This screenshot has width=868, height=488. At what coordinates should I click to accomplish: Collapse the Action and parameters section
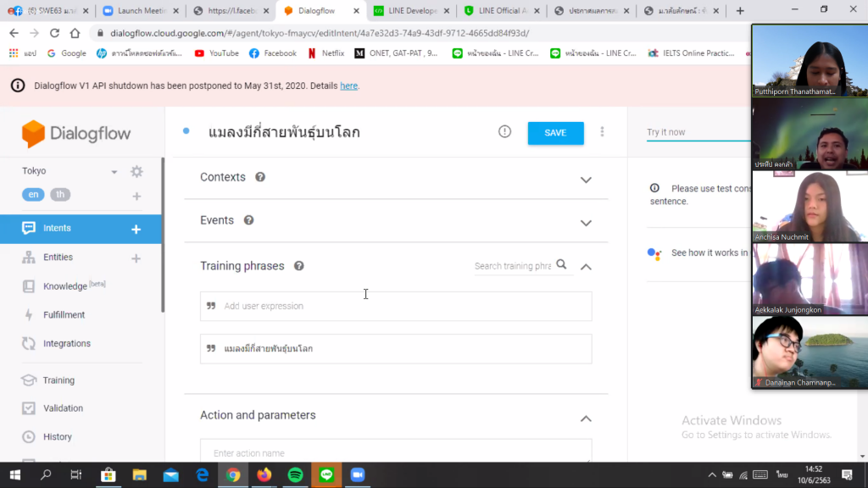585,419
